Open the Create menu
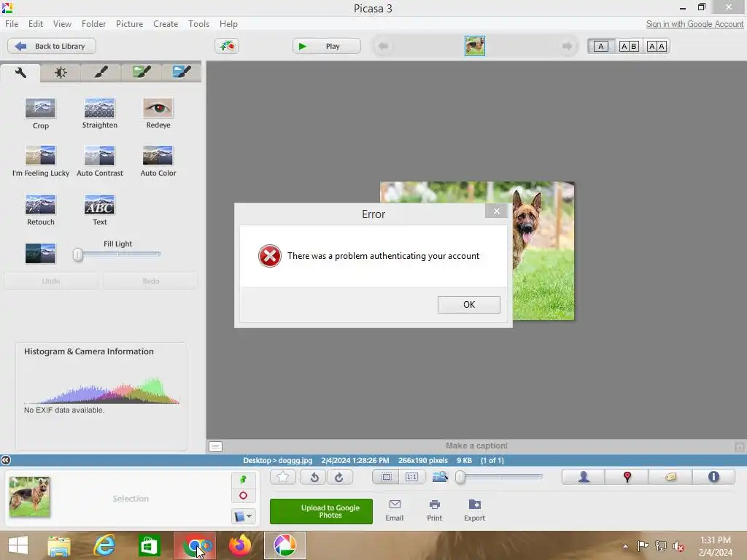The height and width of the screenshot is (560, 747). click(x=166, y=24)
